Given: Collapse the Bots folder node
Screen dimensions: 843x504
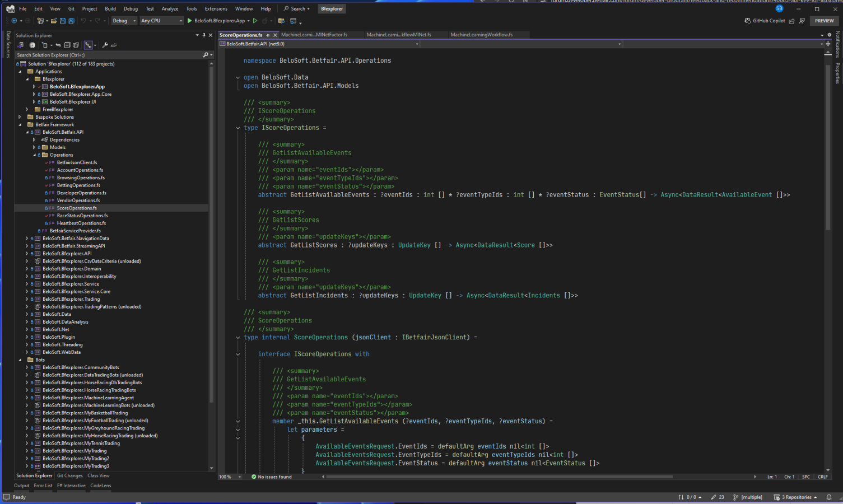Looking at the screenshot, I should pyautogui.click(x=20, y=360).
